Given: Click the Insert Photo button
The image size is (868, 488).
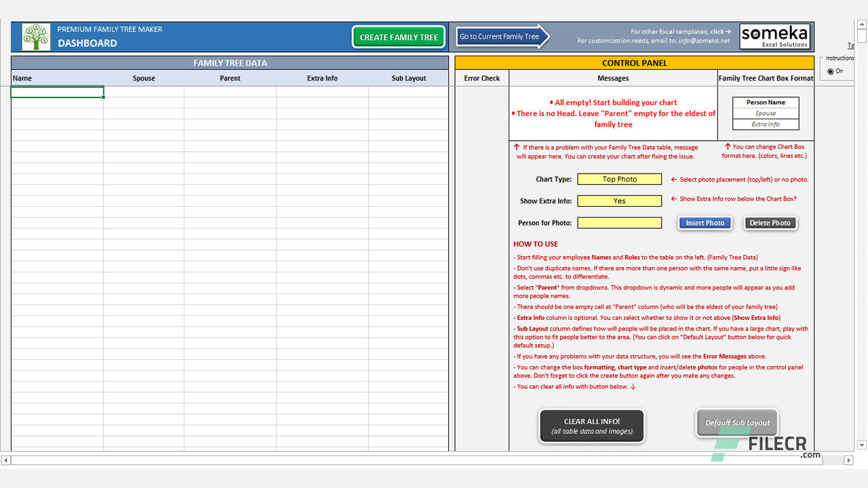Looking at the screenshot, I should pos(705,223).
